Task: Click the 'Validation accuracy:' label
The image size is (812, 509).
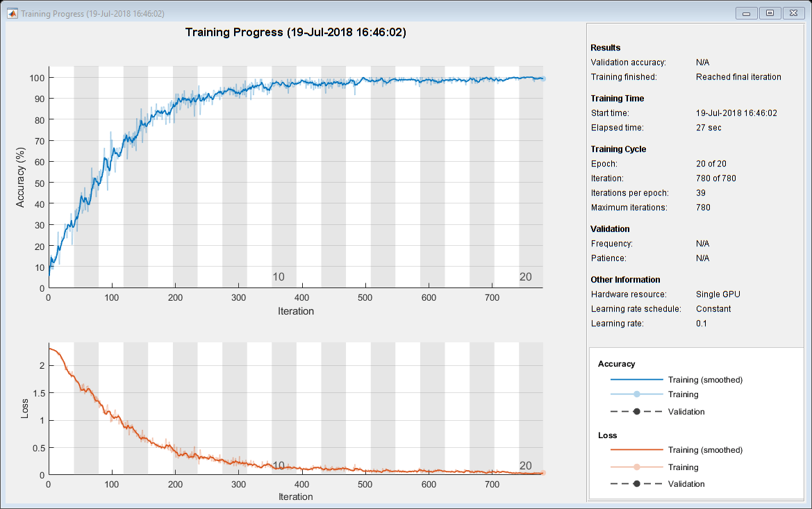Action: point(628,62)
